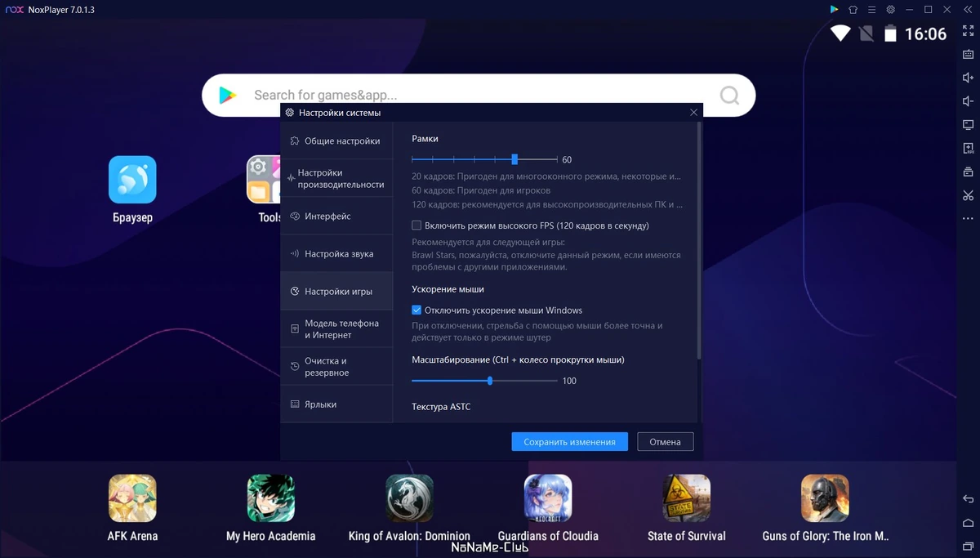The height and width of the screenshot is (558, 980).
Task: Open Ярлыки settings tab
Action: pyautogui.click(x=336, y=404)
